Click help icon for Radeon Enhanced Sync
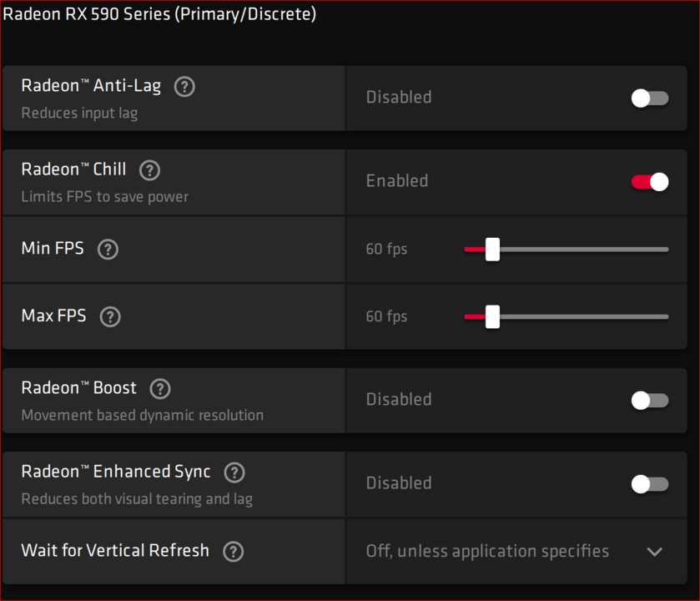 pyautogui.click(x=234, y=472)
